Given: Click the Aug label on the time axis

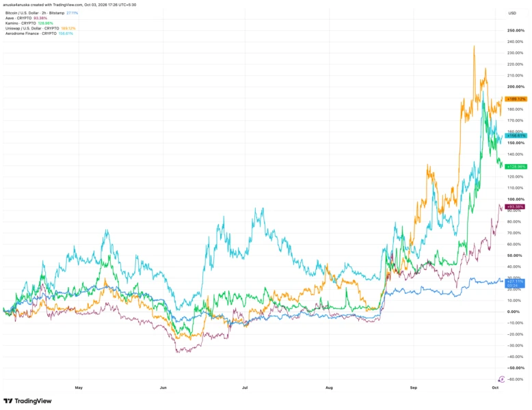Looking at the screenshot, I should [x=329, y=387].
